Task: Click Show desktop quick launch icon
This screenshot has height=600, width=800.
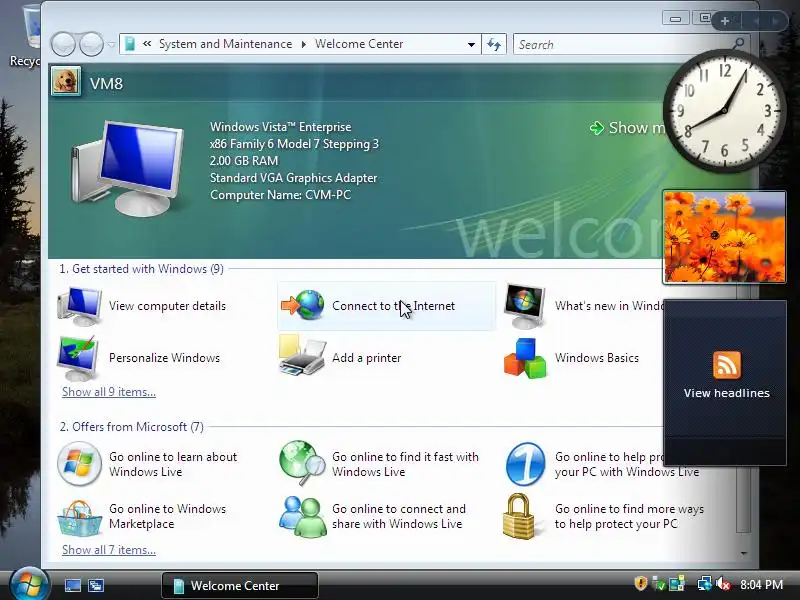Action: [72, 586]
